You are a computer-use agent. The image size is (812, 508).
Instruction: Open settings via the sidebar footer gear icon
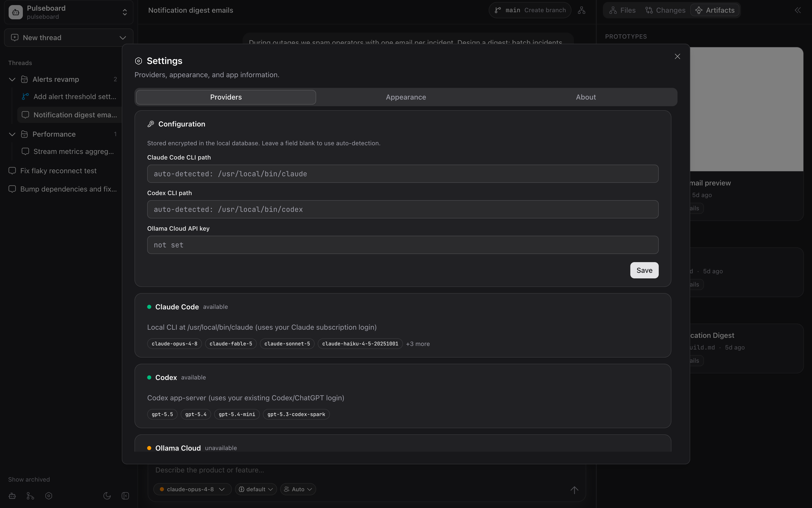(x=49, y=496)
